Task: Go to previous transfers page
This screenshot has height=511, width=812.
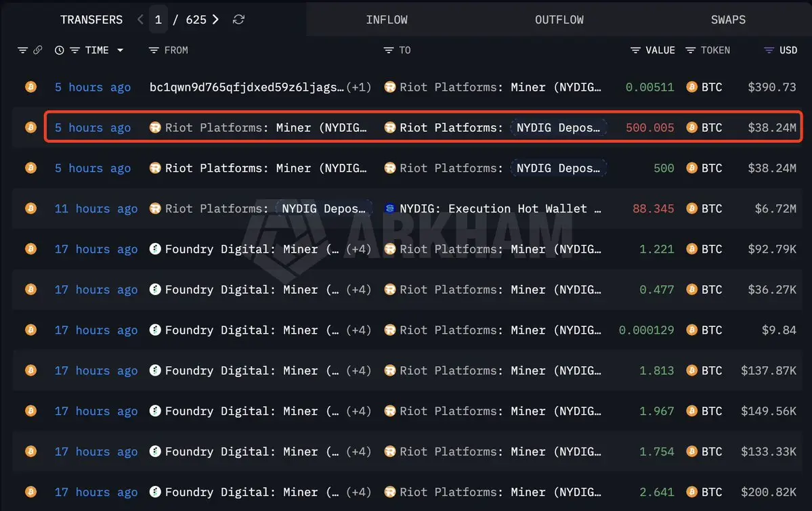Action: (140, 20)
